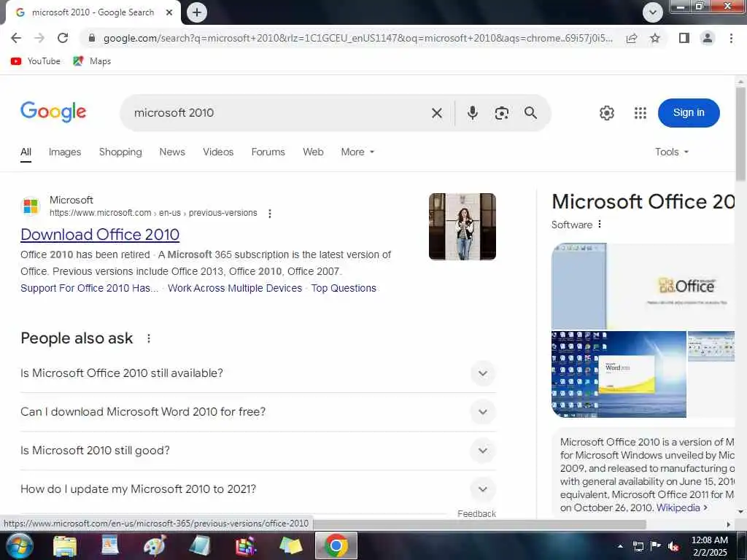Open the Chrome profile avatar
747x560 pixels.
click(x=708, y=38)
